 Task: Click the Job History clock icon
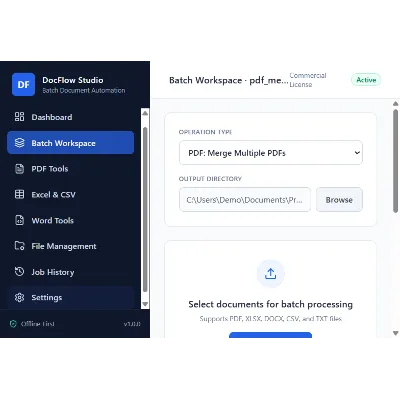pos(19,272)
